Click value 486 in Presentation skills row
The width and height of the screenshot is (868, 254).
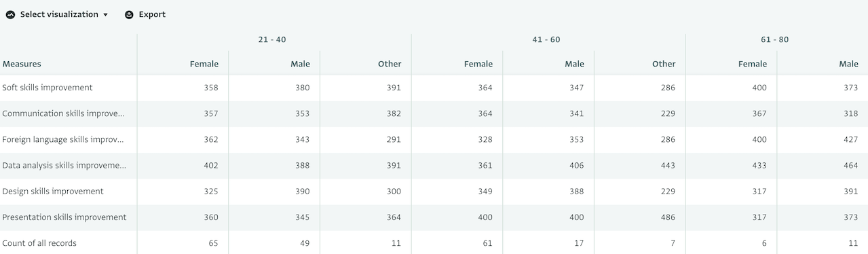pos(668,217)
